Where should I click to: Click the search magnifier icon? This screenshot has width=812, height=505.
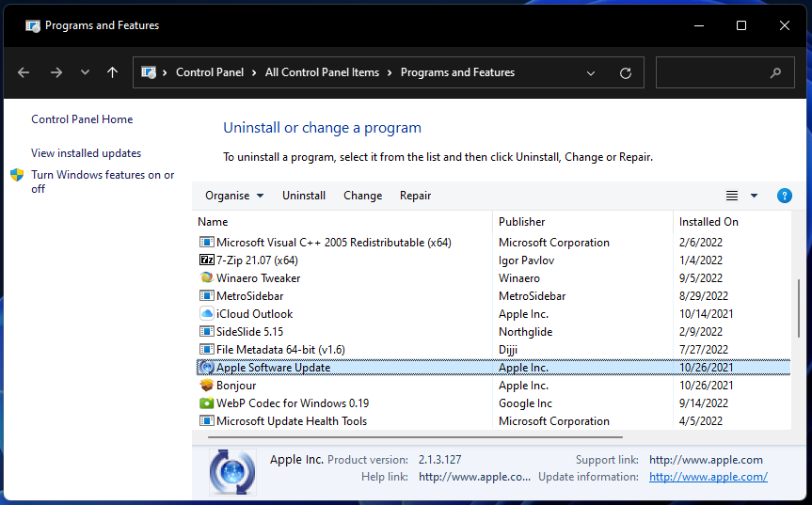775,73
